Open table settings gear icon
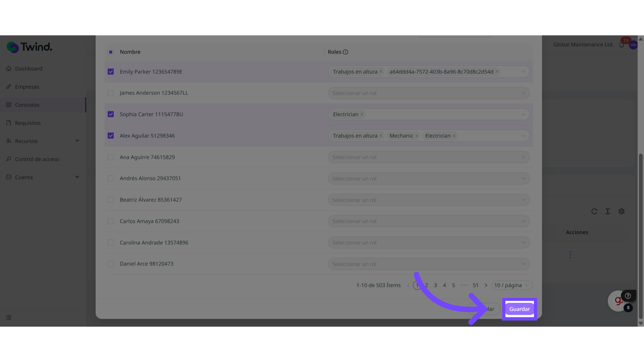The width and height of the screenshot is (644, 362). pos(622,212)
